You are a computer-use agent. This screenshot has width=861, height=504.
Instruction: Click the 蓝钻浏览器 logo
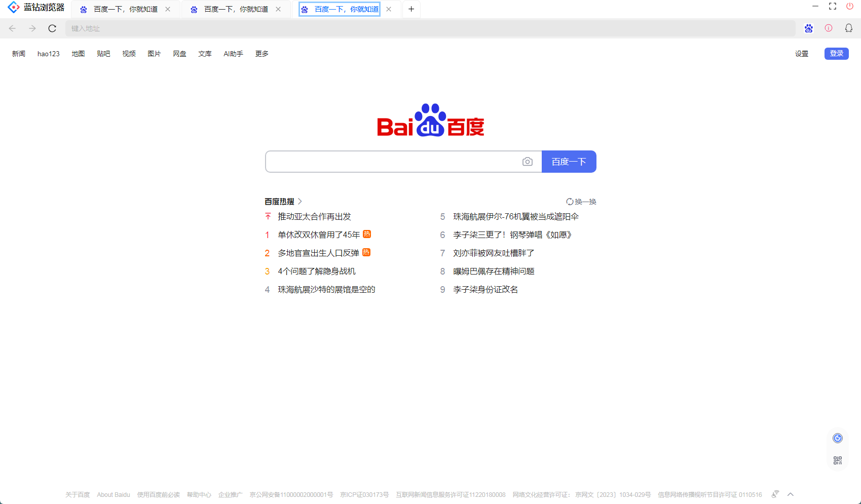tap(36, 8)
